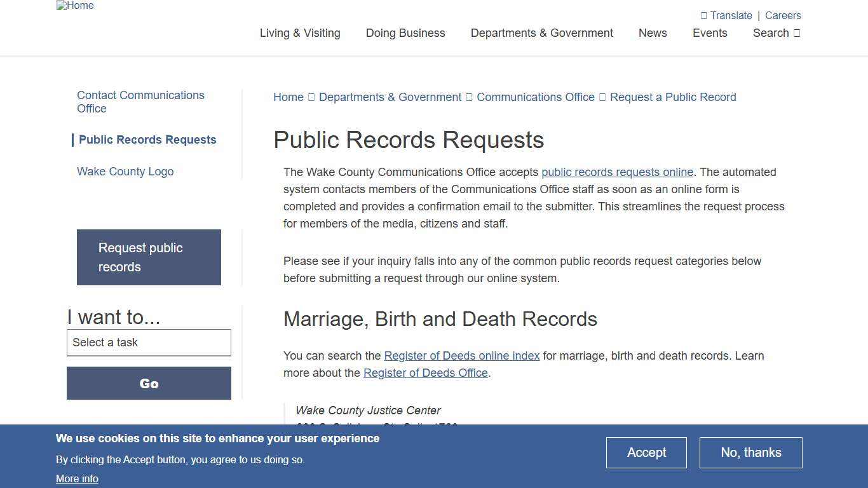The image size is (868, 488).
Task: Open Communications Office breadcrumb link
Action: 535,97
